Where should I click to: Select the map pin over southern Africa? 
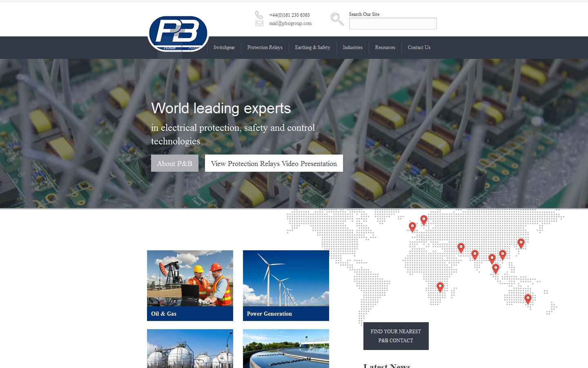440,287
